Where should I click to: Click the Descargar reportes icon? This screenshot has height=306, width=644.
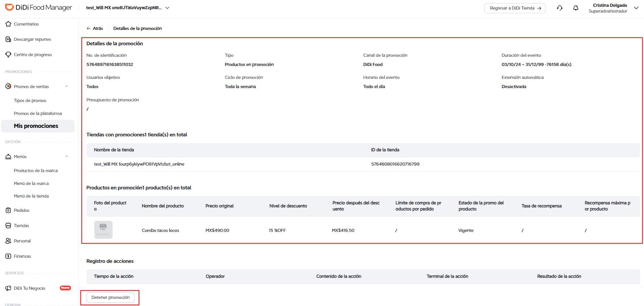click(8, 39)
